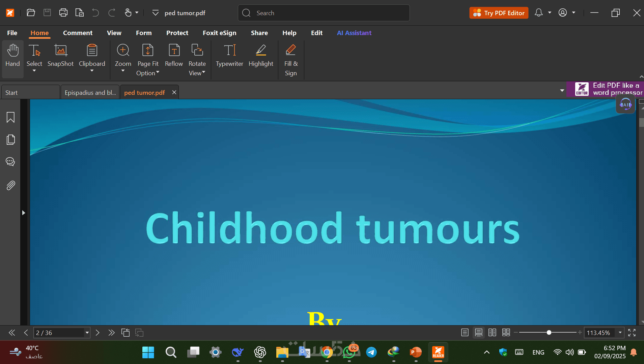Click the Edit PDF like a word processor banner
Image resolution: width=644 pixels, height=364 pixels.
click(x=605, y=89)
